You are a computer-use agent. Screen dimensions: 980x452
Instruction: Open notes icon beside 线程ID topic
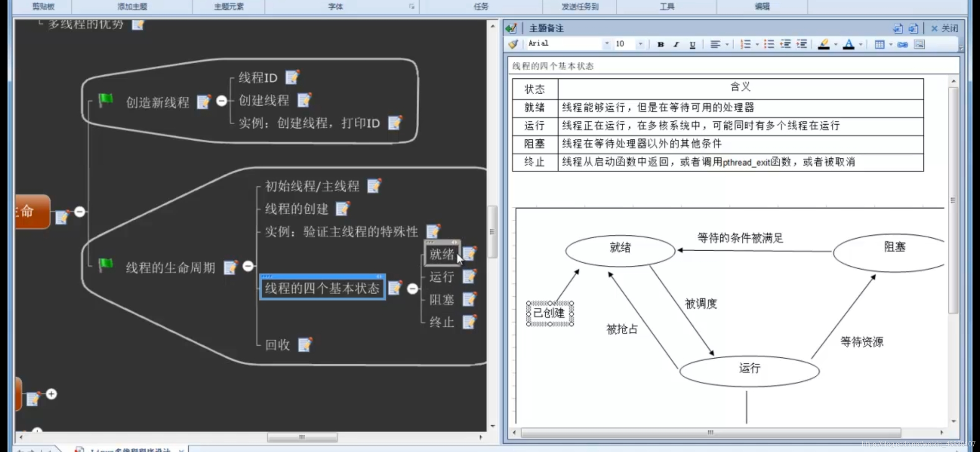pos(292,77)
